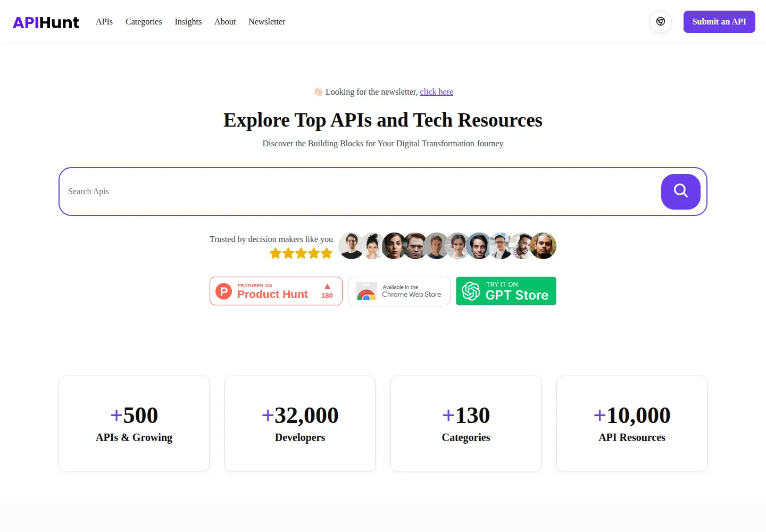Image resolution: width=766 pixels, height=532 pixels.
Task: Follow the 'click here' newsletter link
Action: [437, 92]
